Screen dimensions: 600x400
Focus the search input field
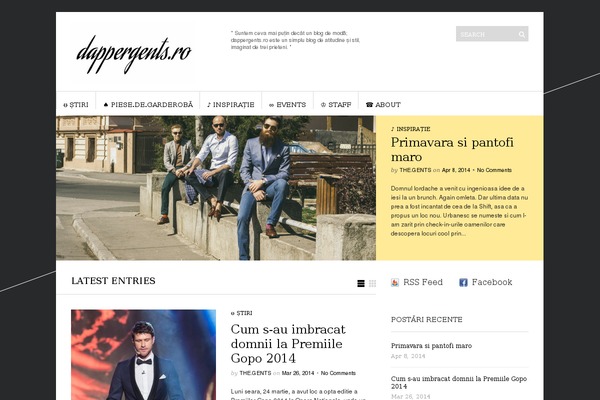pos(487,34)
